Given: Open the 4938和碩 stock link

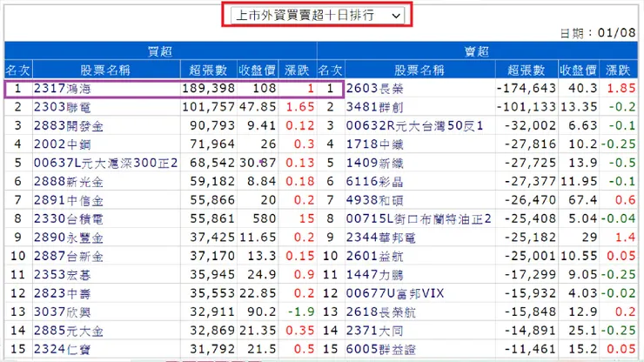Looking at the screenshot, I should coord(374,200).
